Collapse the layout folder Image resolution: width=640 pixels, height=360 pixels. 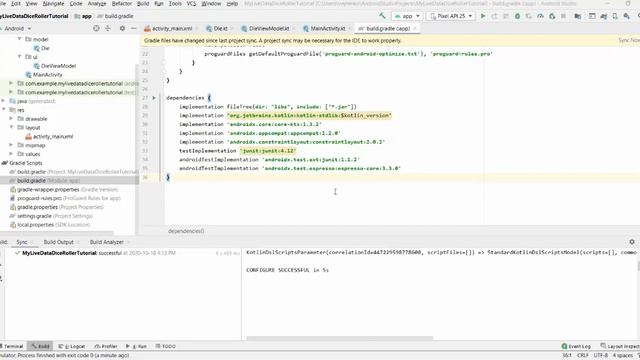click(11, 127)
